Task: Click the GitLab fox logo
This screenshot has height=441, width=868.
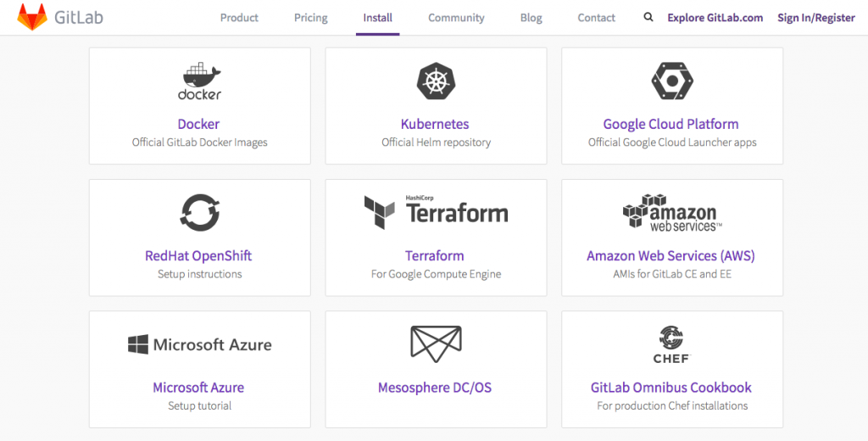Action: click(32, 17)
